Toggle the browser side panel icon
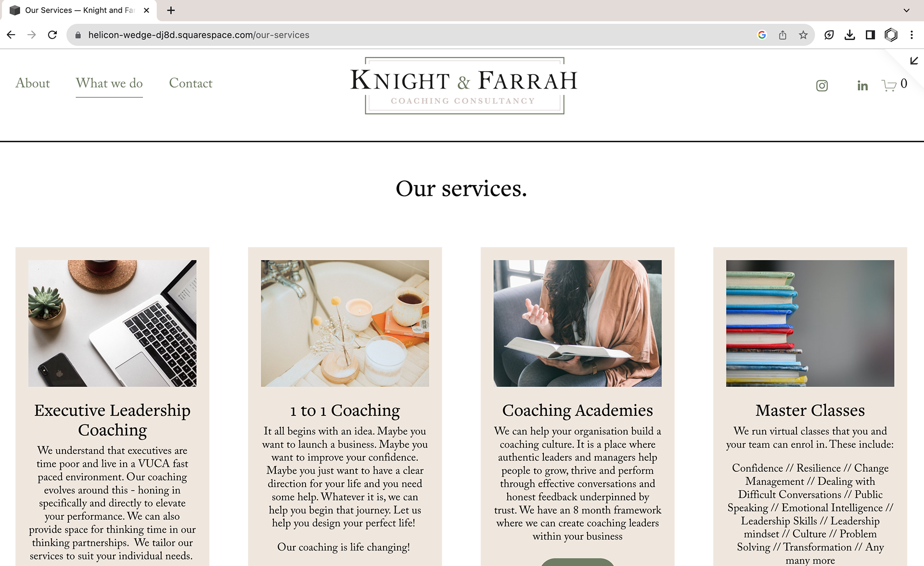The image size is (924, 566). click(870, 35)
